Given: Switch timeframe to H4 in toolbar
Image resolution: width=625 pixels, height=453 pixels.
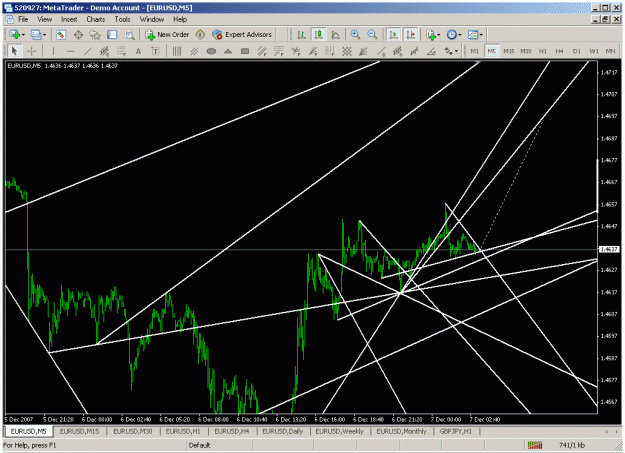Looking at the screenshot, I should 560,51.
